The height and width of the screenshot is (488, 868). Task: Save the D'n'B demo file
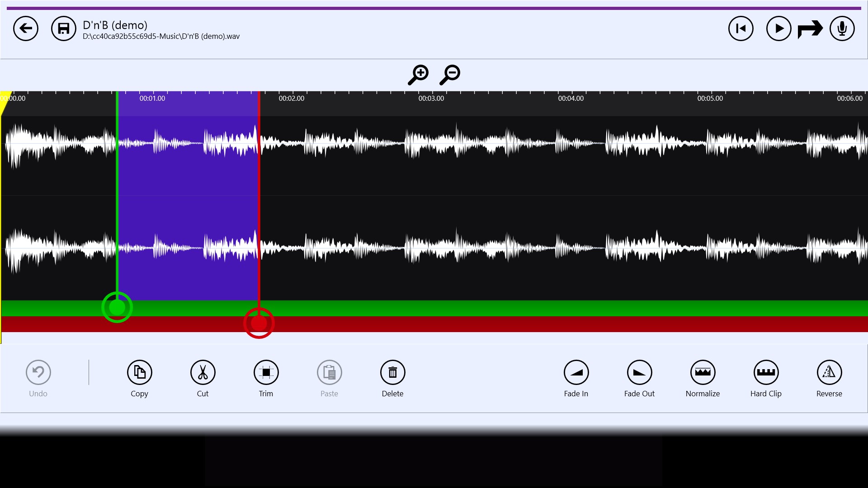tap(64, 28)
